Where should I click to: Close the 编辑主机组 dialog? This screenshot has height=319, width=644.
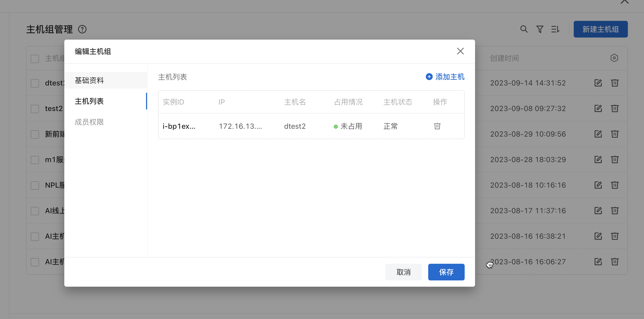tap(460, 51)
